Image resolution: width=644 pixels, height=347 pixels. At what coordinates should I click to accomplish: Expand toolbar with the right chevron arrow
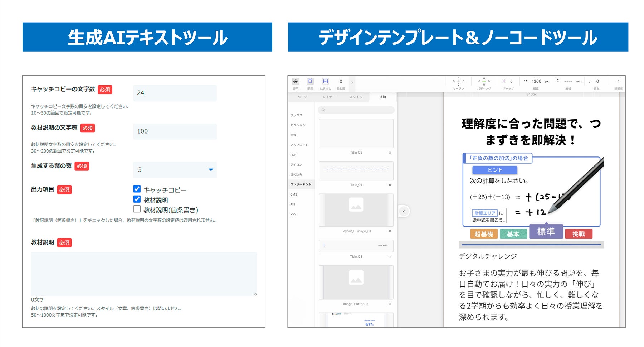point(352,83)
